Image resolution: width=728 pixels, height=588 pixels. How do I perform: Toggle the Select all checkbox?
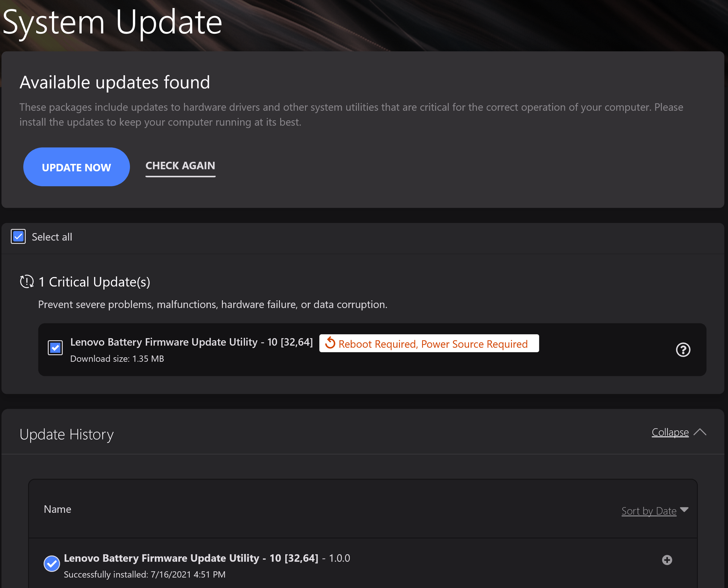(x=18, y=236)
